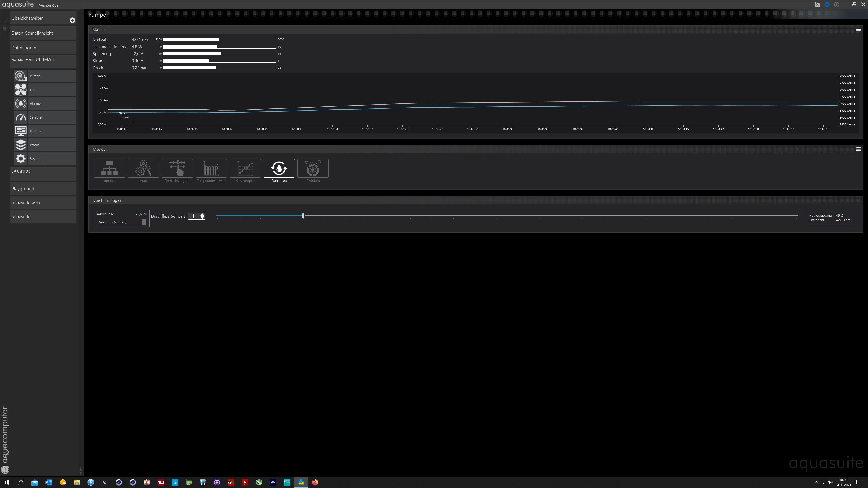The width and height of the screenshot is (868, 488).
Task: Increase Durchfluss Sollwert with up arrow
Action: click(203, 214)
